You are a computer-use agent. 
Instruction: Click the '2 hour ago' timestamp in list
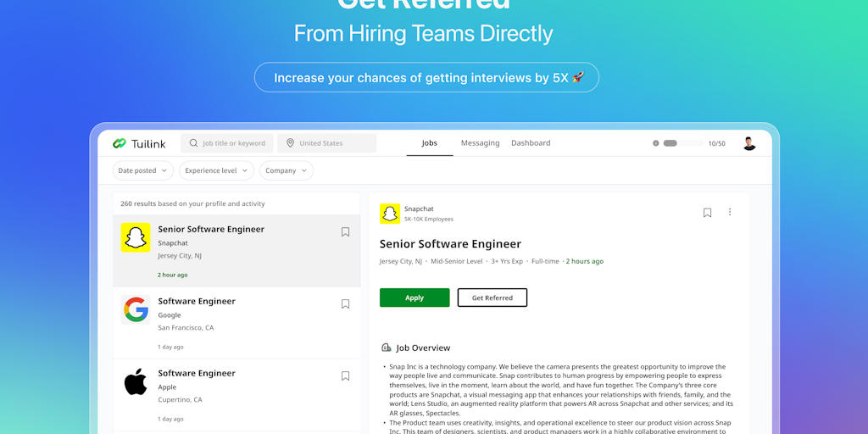point(173,275)
